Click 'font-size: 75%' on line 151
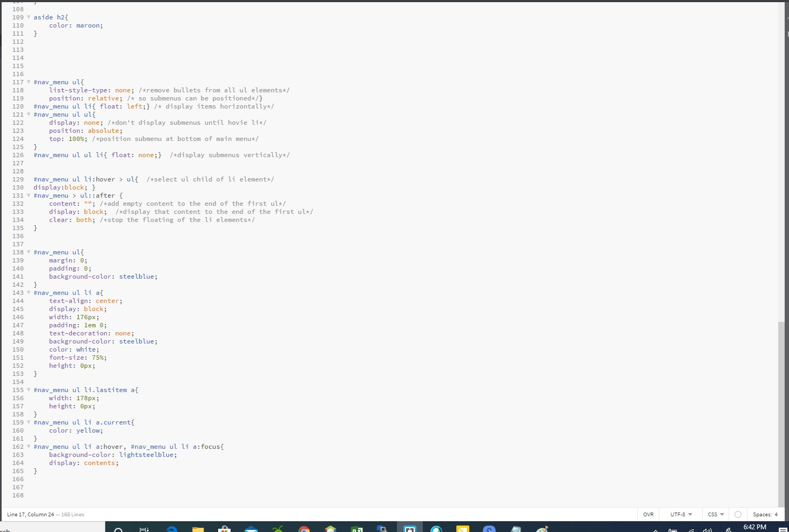The image size is (789, 532). point(76,358)
